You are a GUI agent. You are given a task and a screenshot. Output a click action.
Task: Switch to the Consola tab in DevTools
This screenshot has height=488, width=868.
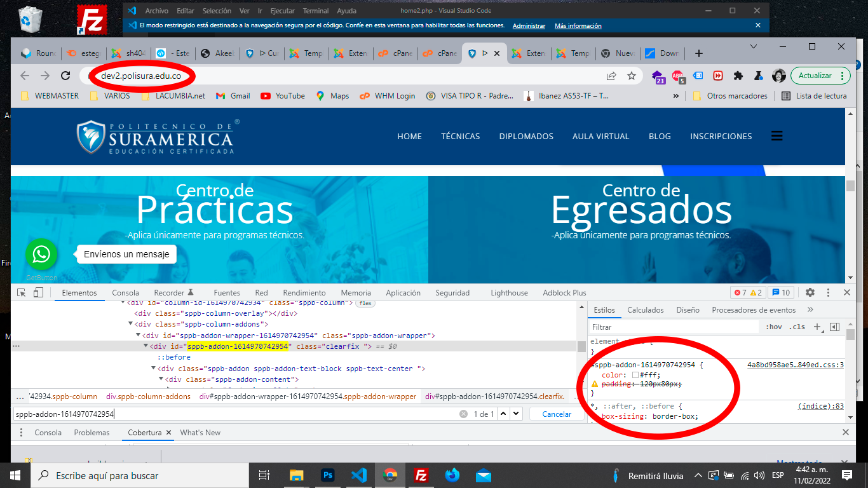pyautogui.click(x=125, y=293)
